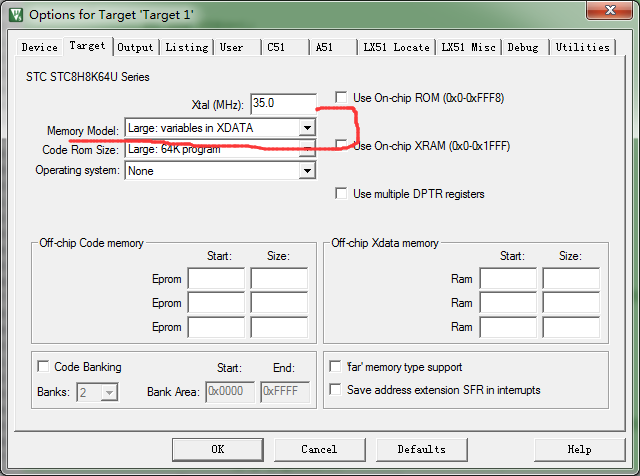The height and width of the screenshot is (476, 640).
Task: Close the Options for Target dialog
Action: click(x=609, y=10)
